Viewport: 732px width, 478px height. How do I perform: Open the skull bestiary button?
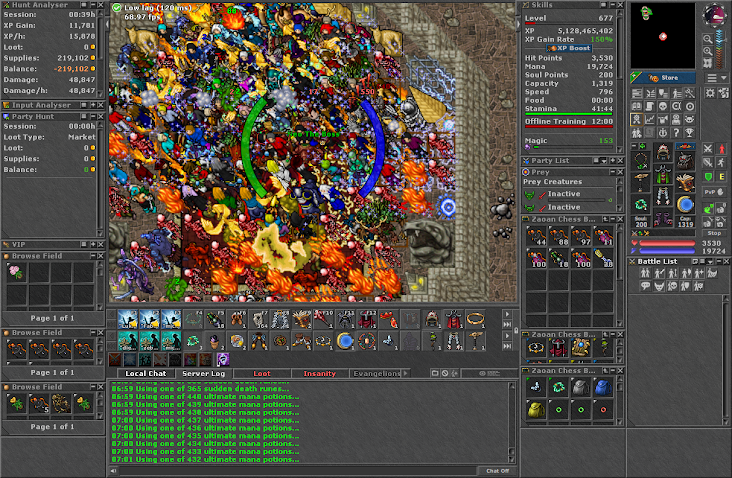click(x=662, y=106)
